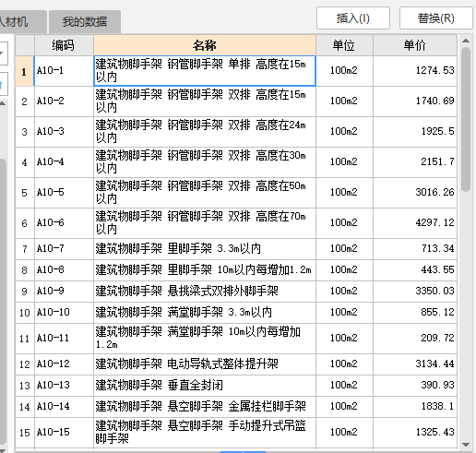Image resolution: width=476 pixels, height=453 pixels.
Task: Click price cell 3350.03
Action: 415,292
